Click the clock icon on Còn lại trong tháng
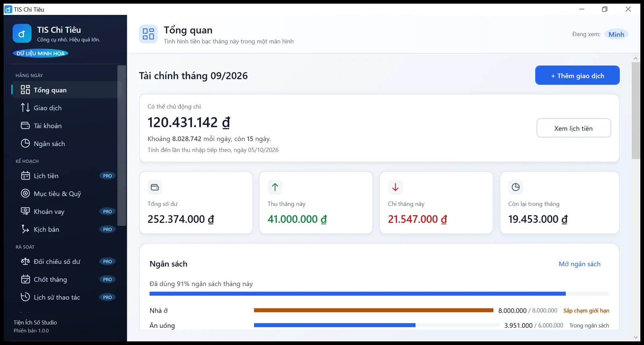Image resolution: width=644 pixels, height=345 pixels. [516, 187]
